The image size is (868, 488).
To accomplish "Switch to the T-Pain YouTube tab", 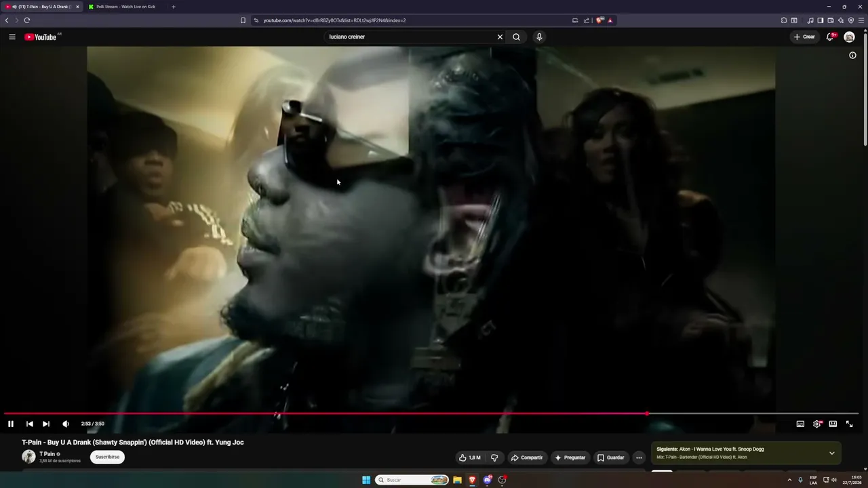I will click(x=41, y=7).
